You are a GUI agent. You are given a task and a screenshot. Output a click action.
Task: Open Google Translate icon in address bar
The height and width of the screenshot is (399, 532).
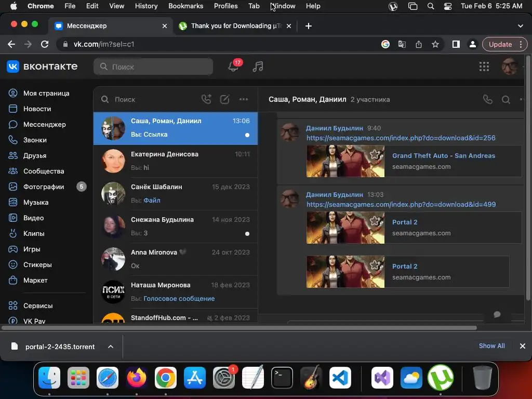402,44
